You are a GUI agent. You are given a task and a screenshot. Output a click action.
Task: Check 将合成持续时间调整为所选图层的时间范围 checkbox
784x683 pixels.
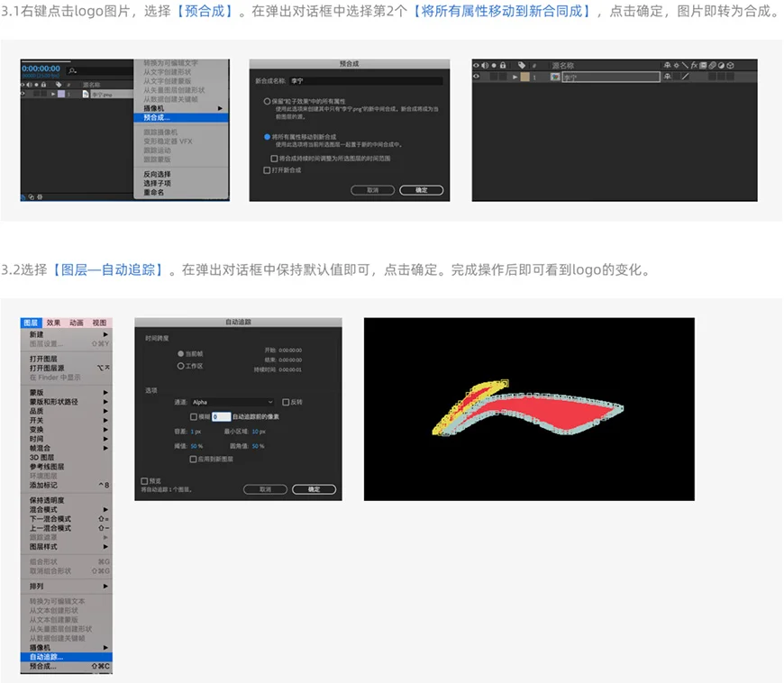pos(274,159)
